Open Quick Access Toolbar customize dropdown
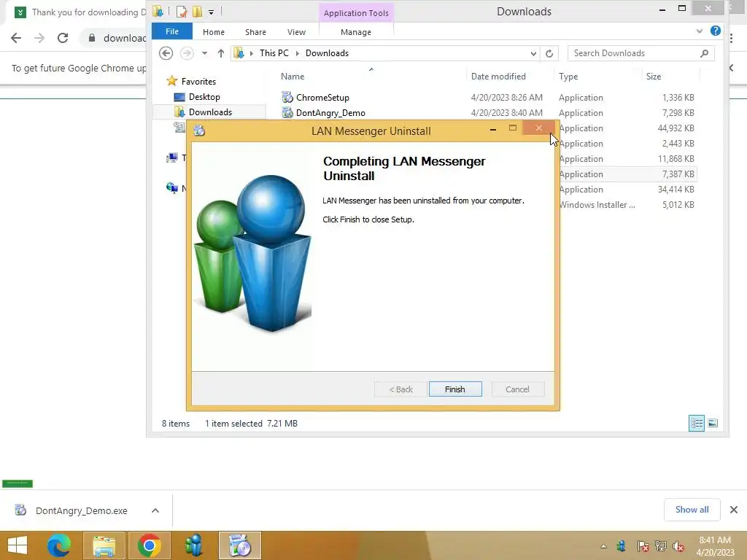Screen dimensions: 747x560 (211, 12)
